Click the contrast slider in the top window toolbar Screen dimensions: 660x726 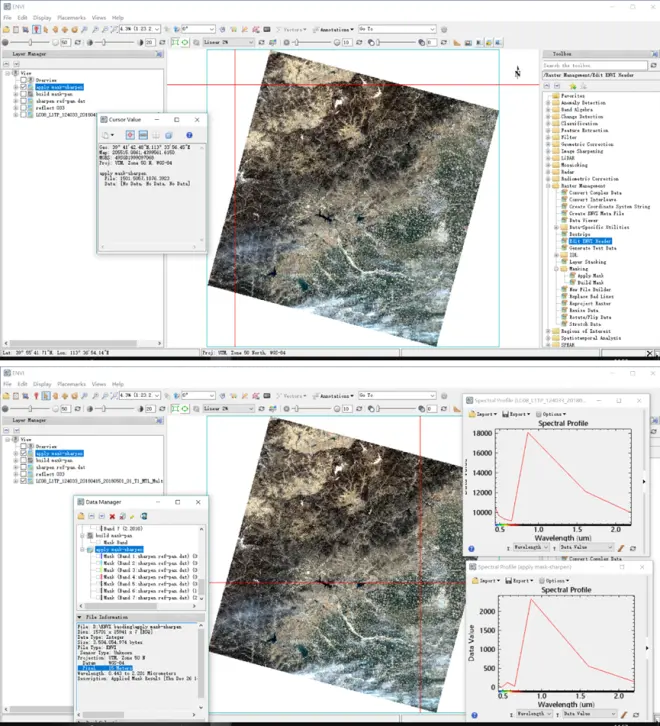tap(114, 43)
